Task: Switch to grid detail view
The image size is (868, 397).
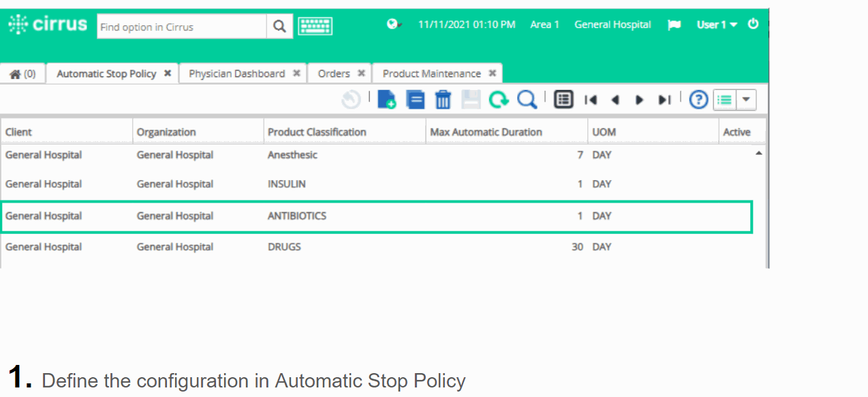Action: tap(563, 99)
